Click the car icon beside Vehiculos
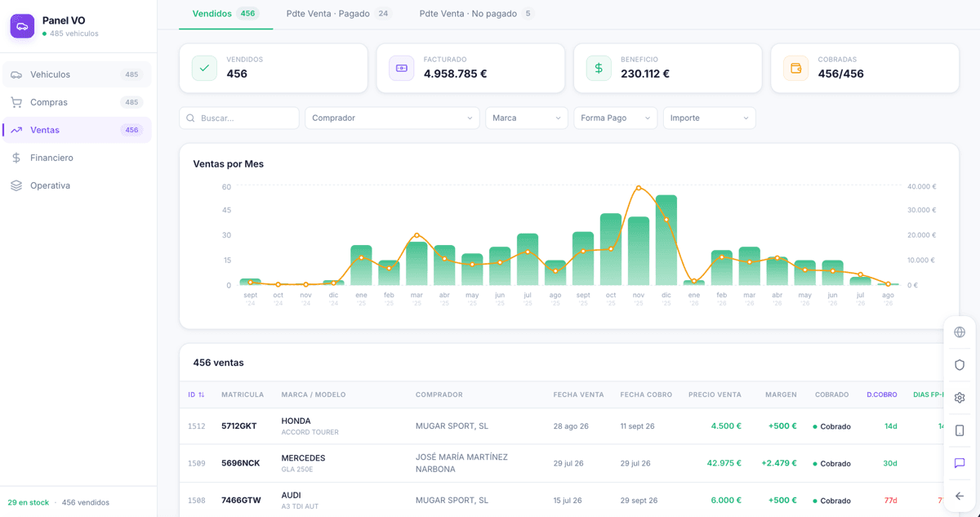 point(16,74)
